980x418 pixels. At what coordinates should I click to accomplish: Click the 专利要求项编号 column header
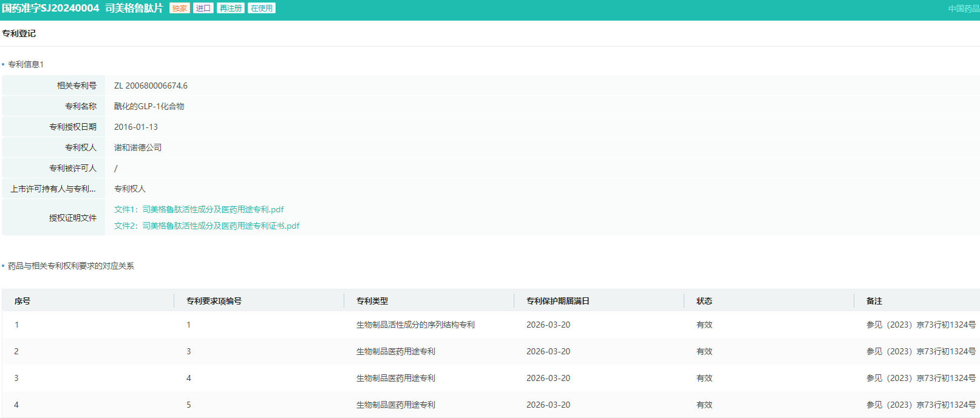pyautogui.click(x=214, y=301)
